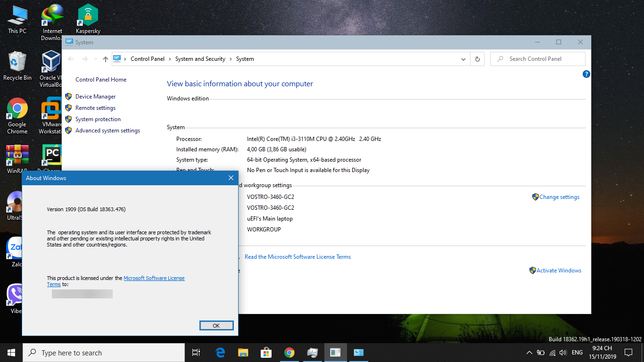Expand the address bar history dropdown
The image size is (644, 362).
[463, 59]
